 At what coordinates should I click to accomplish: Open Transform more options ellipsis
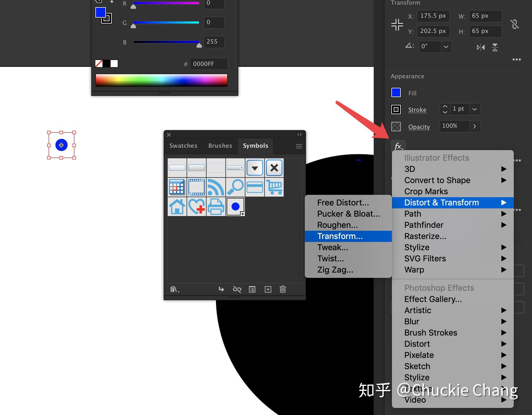(516, 59)
